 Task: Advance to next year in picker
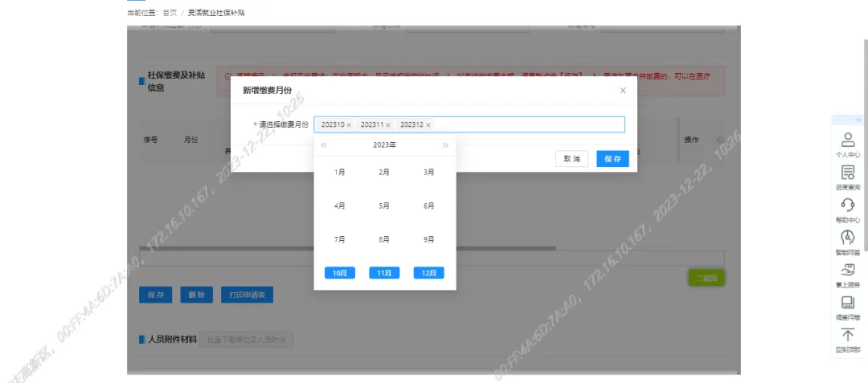pos(445,145)
